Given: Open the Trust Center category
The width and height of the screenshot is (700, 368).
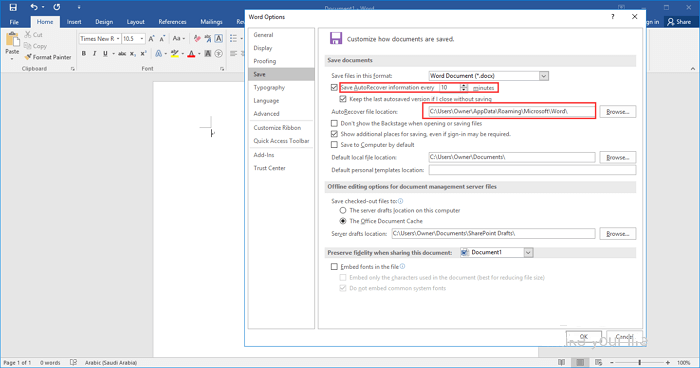Looking at the screenshot, I should tap(269, 168).
